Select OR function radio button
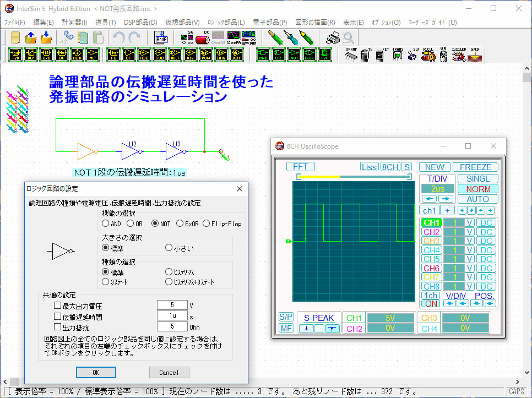Image resolution: width=532 pixels, height=398 pixels. (131, 223)
